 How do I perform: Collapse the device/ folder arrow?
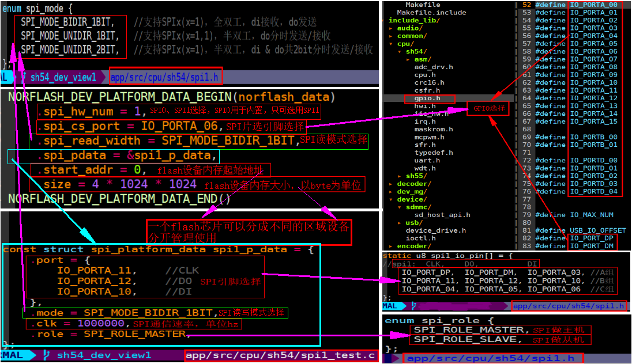click(x=390, y=199)
